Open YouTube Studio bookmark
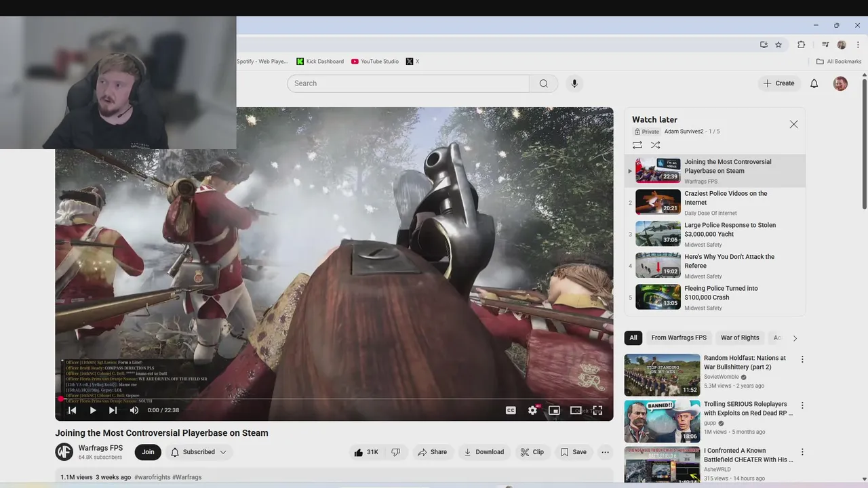Viewport: 868px width, 488px height. tap(375, 61)
